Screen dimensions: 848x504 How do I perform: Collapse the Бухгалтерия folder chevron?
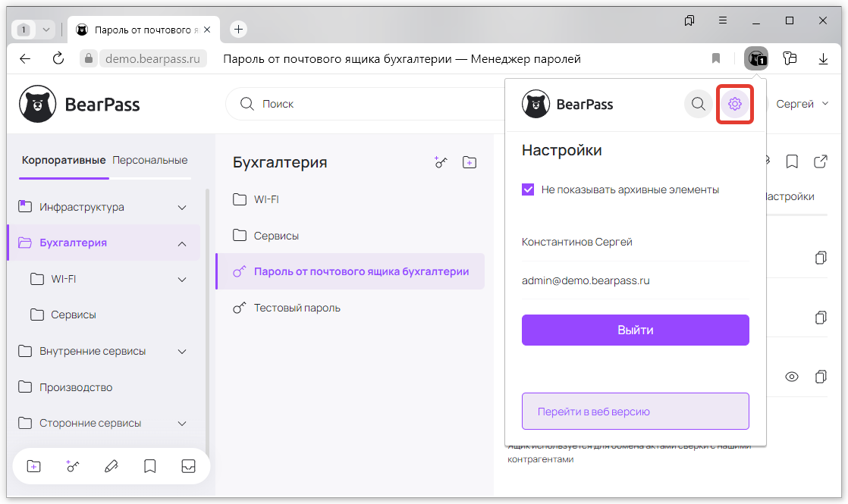182,243
